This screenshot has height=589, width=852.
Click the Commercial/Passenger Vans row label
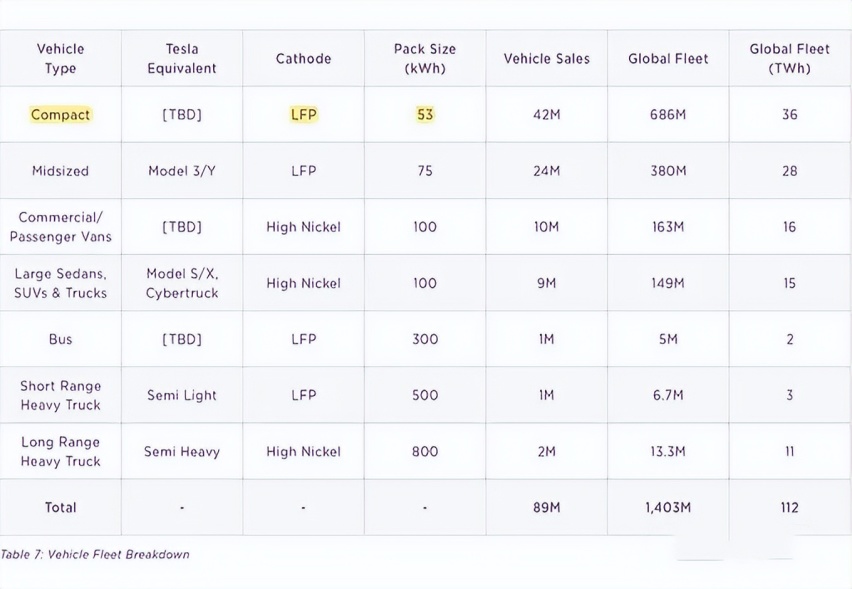[60, 227]
